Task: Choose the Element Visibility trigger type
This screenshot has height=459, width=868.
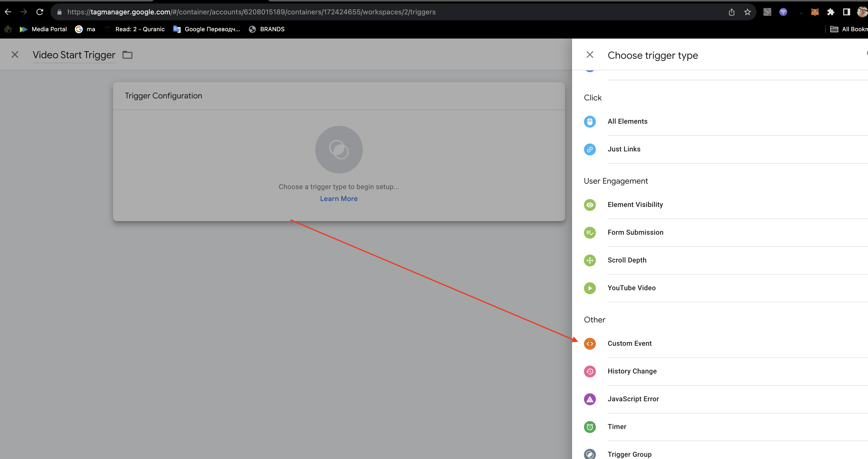Action: (x=725, y=205)
